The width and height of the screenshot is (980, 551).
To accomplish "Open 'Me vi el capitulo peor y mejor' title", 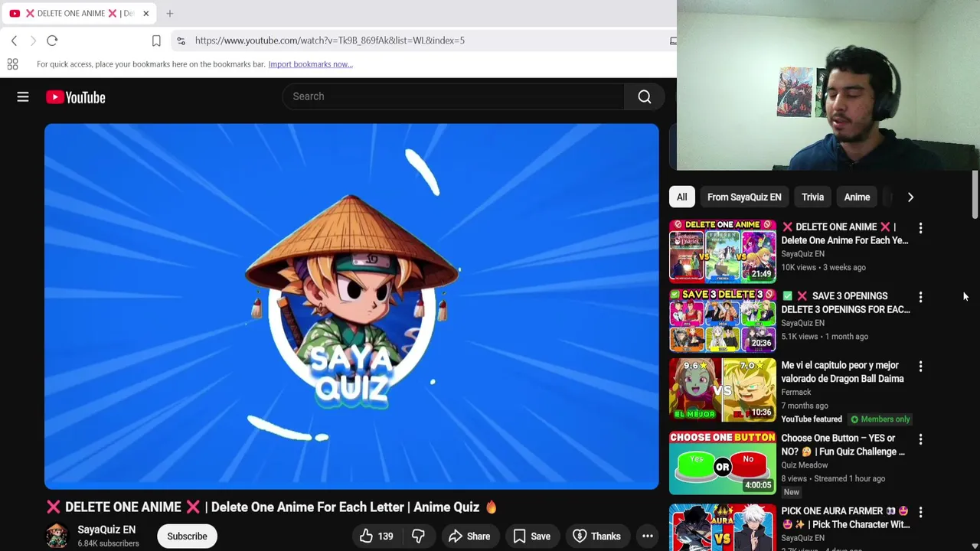I will (x=842, y=372).
